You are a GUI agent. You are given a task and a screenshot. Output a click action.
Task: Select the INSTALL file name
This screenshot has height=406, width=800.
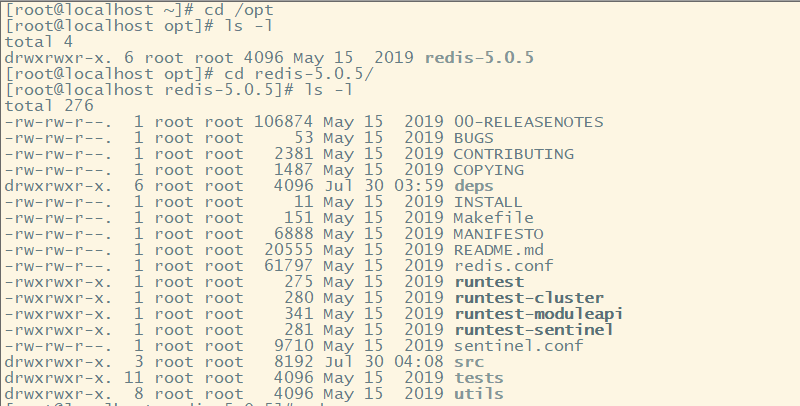coord(488,202)
